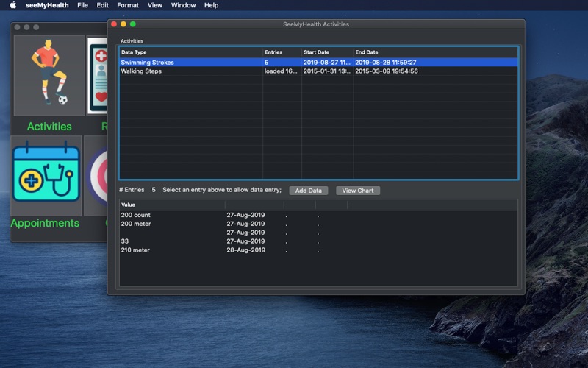
Task: Click the Activities label in main window
Action: coord(49,127)
